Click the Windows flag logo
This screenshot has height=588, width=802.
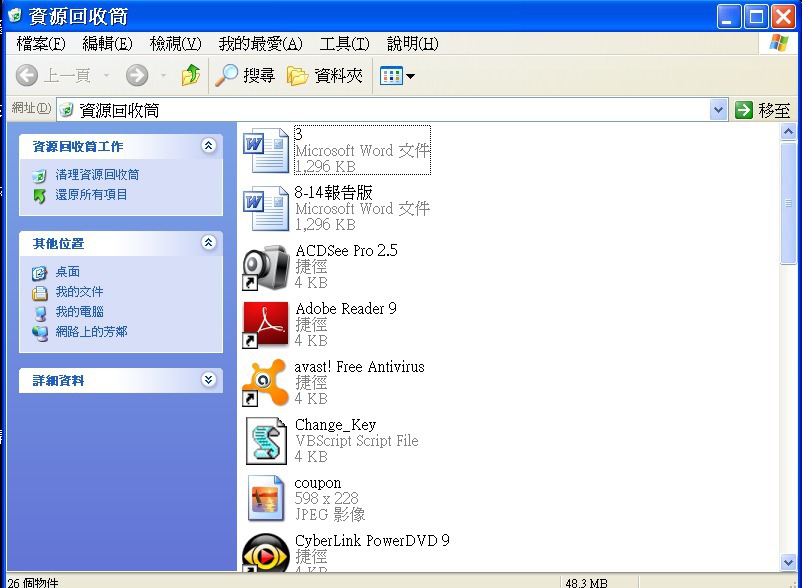point(778,43)
